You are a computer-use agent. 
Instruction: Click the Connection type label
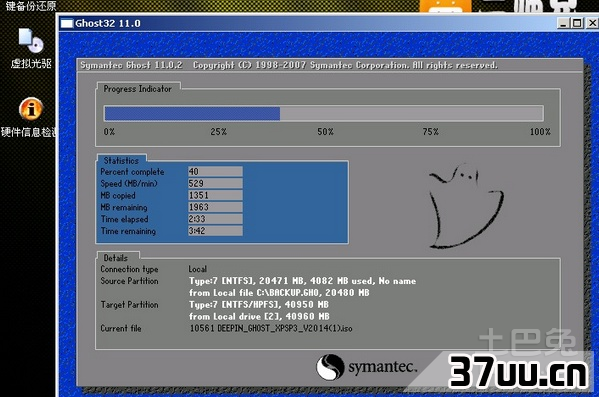point(129,269)
